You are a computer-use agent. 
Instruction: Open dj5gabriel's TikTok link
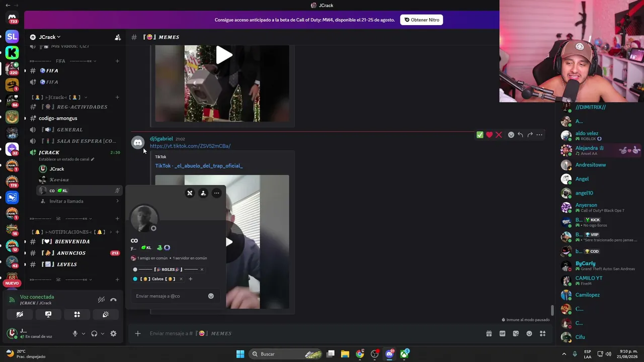[190, 146]
